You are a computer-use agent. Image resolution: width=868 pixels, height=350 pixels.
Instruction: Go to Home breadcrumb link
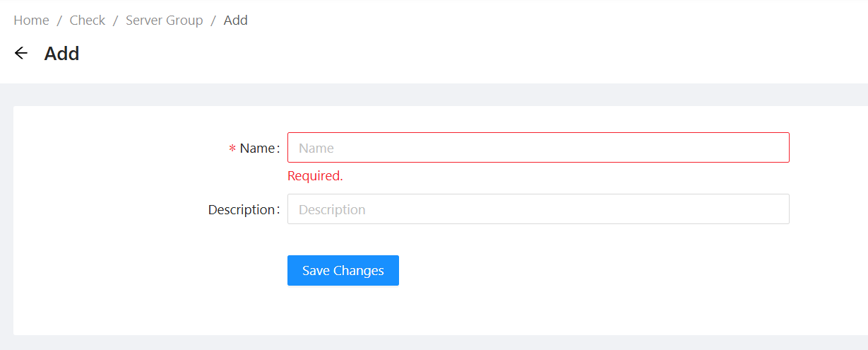[31, 21]
